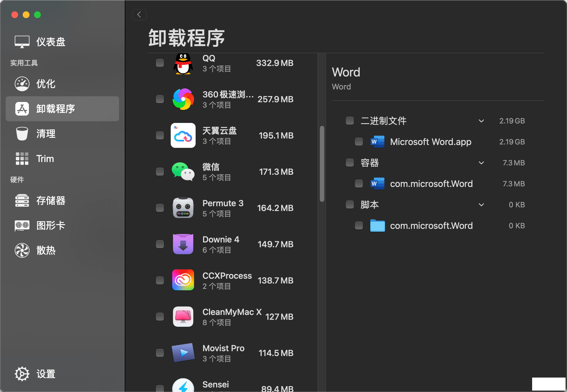The height and width of the screenshot is (392, 567).
Task: Click the Clean trash bin icon
Action: (22, 134)
